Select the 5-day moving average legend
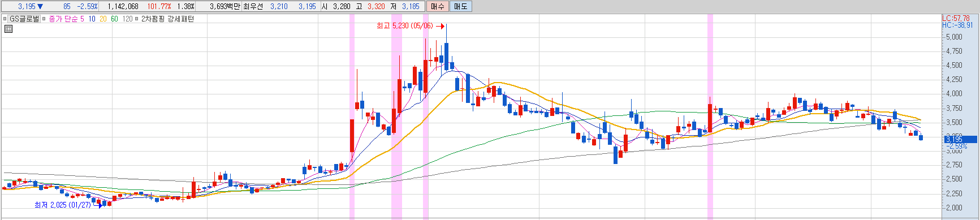 [82, 19]
